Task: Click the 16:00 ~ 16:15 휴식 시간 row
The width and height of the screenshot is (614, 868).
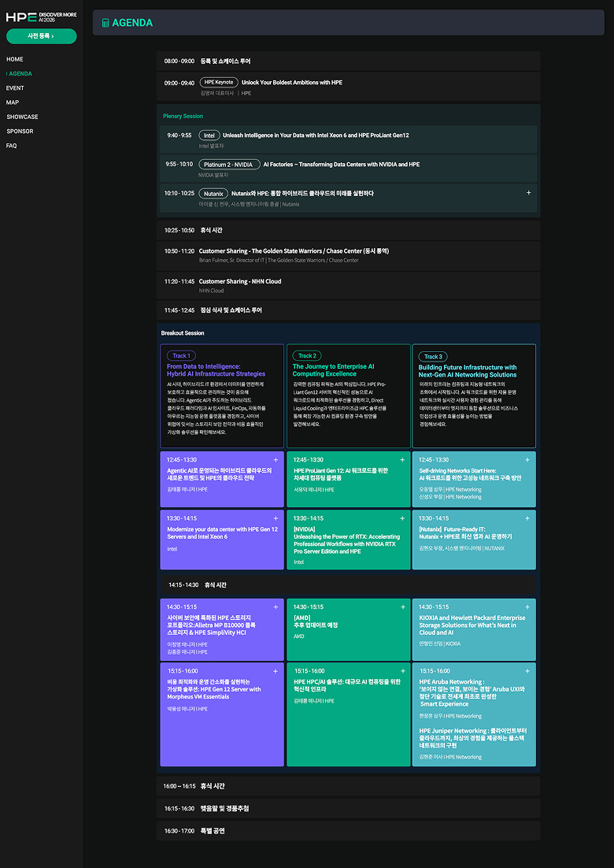Action: point(349,786)
